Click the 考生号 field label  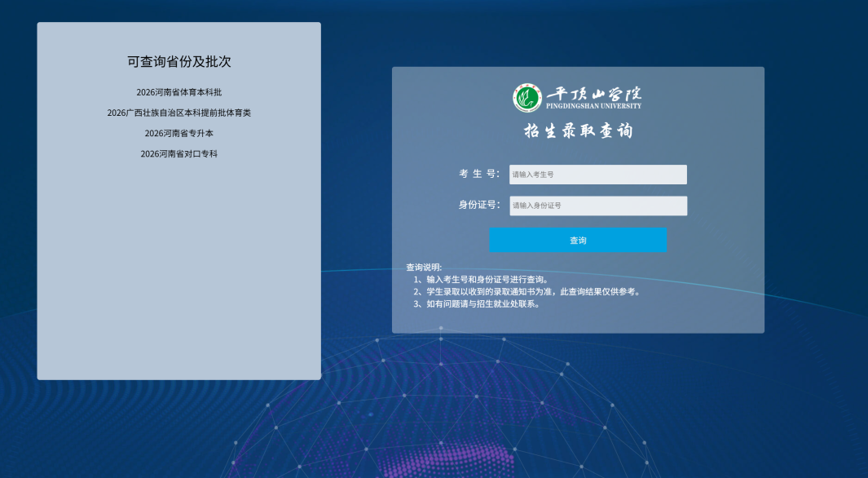coord(479,174)
